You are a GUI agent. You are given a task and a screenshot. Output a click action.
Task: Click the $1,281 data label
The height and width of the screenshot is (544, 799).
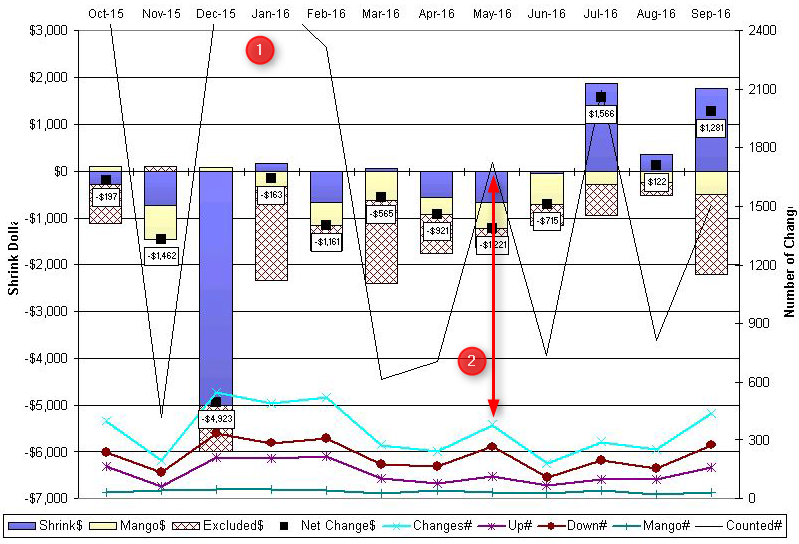click(x=711, y=128)
